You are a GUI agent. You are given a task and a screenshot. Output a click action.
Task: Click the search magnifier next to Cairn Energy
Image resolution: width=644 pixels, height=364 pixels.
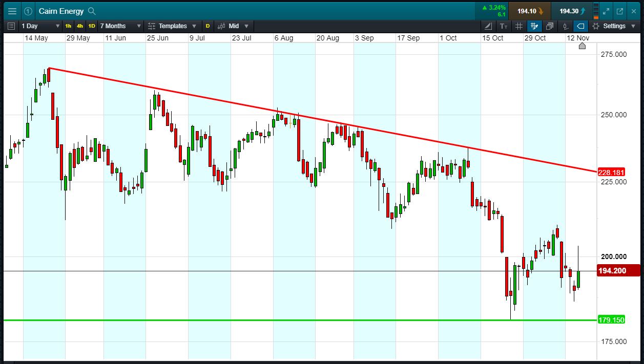pyautogui.click(x=92, y=11)
